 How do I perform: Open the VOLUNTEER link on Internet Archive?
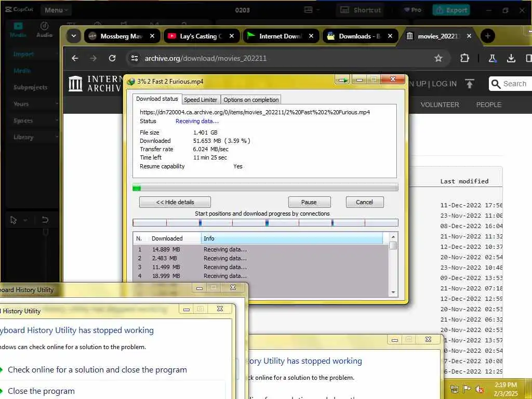(x=440, y=104)
